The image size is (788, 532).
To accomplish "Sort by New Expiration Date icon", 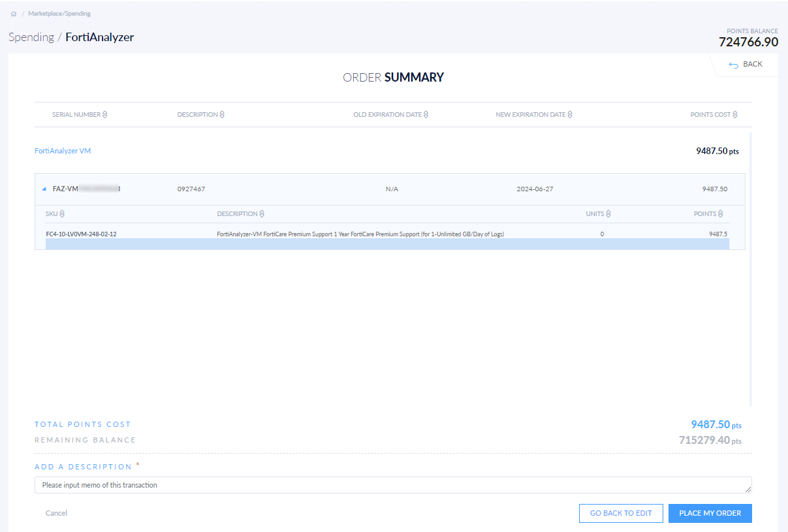I will pyautogui.click(x=570, y=114).
